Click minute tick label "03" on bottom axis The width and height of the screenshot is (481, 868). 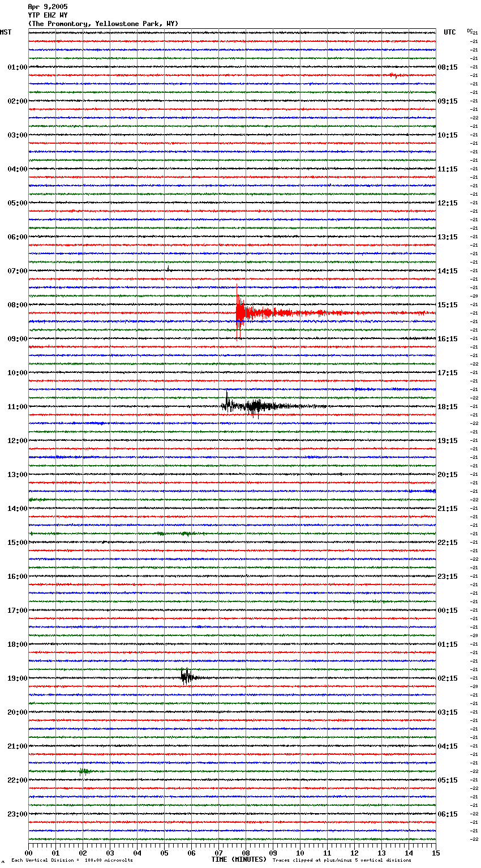pyautogui.click(x=110, y=853)
